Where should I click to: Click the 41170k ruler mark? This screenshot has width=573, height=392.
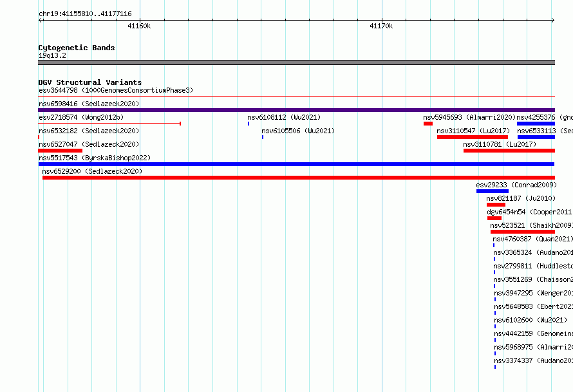[381, 26]
